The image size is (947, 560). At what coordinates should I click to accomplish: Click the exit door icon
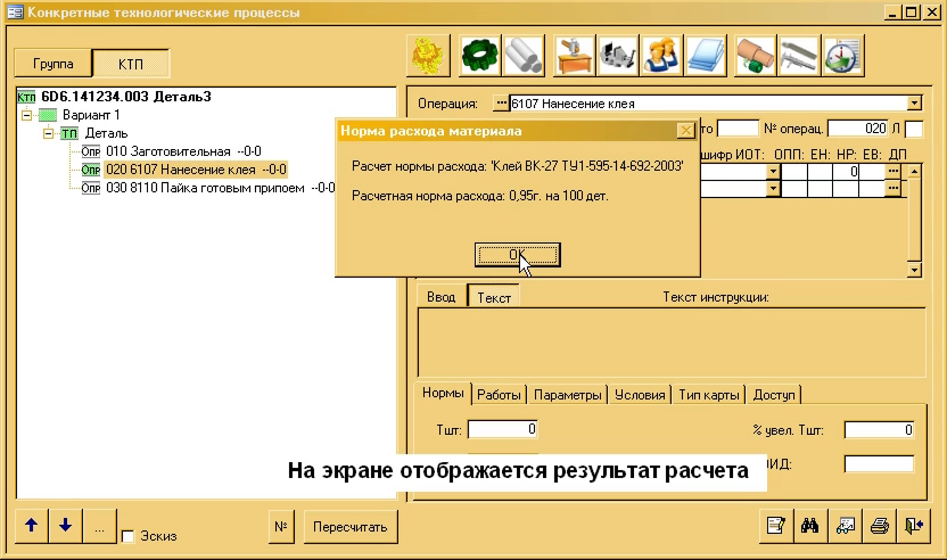click(913, 526)
